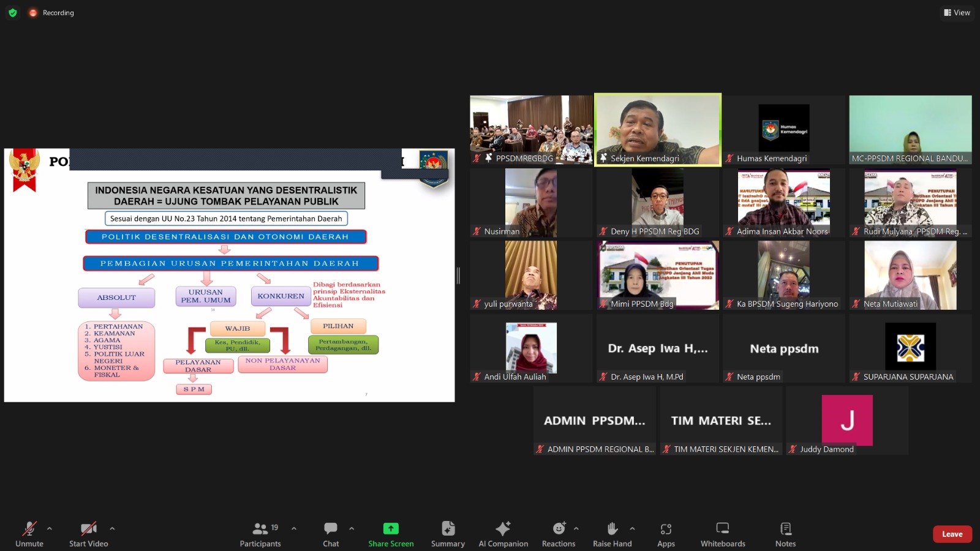This screenshot has height=551, width=980.
Task: Click the divider handle beside the shared slide
Action: (x=458, y=275)
